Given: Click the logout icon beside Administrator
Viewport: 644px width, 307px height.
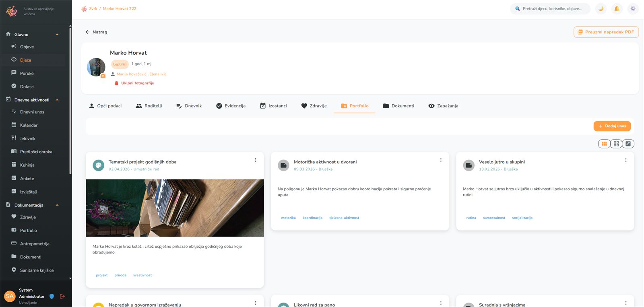Looking at the screenshot, I should [x=62, y=297].
